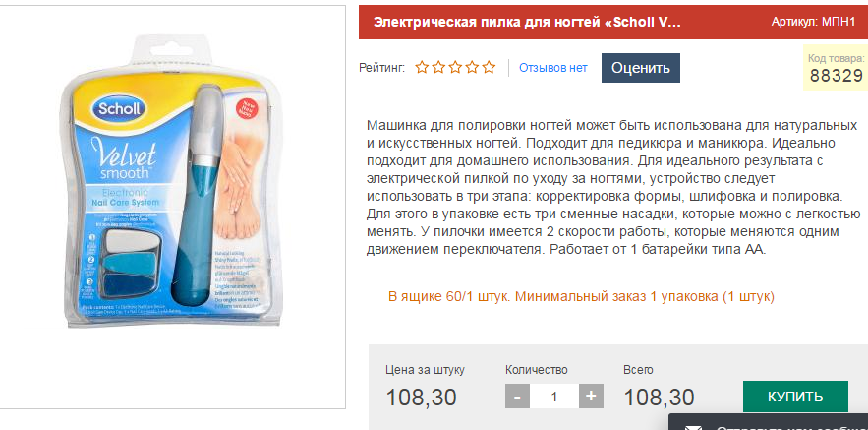
Task: Give five stars with the last star
Action: point(489,68)
